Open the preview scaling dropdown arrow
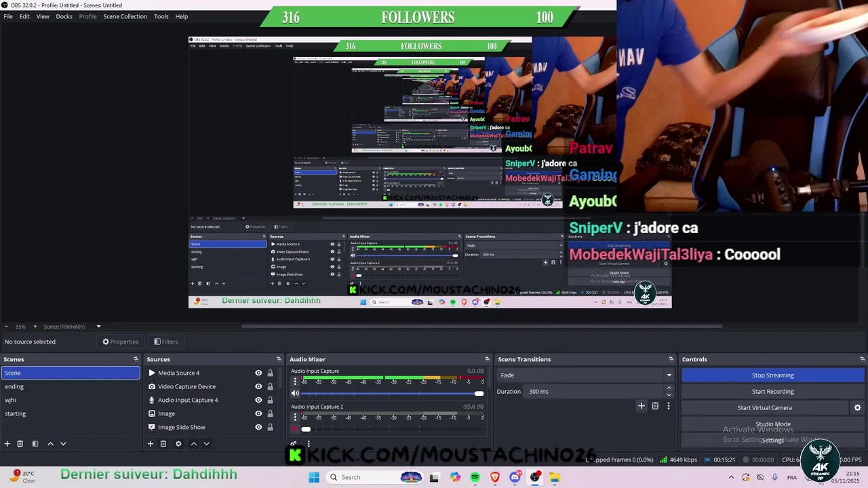 point(98,327)
